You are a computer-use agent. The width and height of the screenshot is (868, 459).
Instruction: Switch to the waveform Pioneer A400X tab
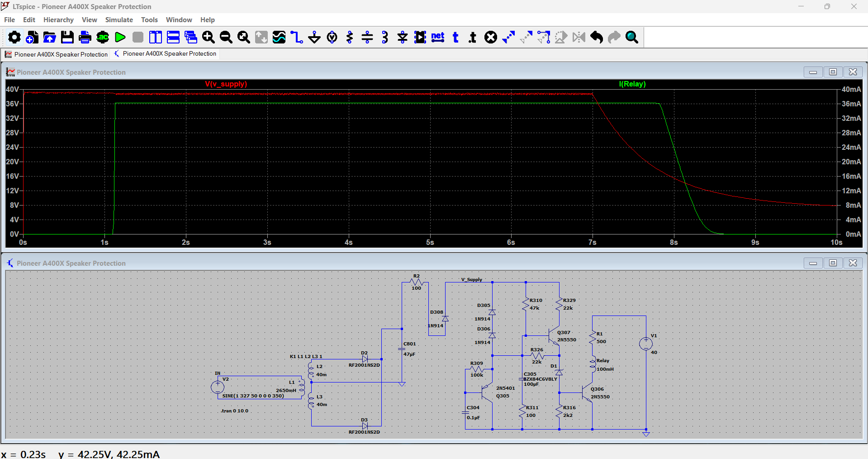pyautogui.click(x=56, y=54)
